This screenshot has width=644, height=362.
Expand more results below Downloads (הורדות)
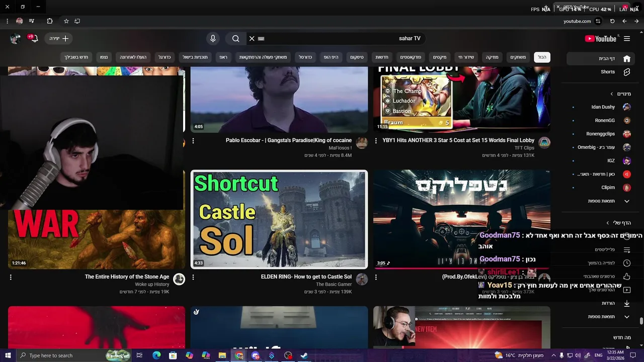coord(600,317)
